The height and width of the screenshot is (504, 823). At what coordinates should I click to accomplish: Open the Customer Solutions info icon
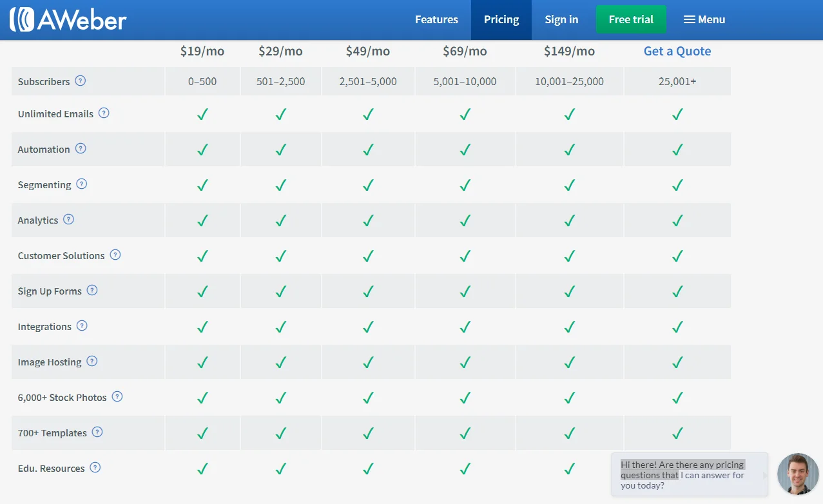click(115, 255)
